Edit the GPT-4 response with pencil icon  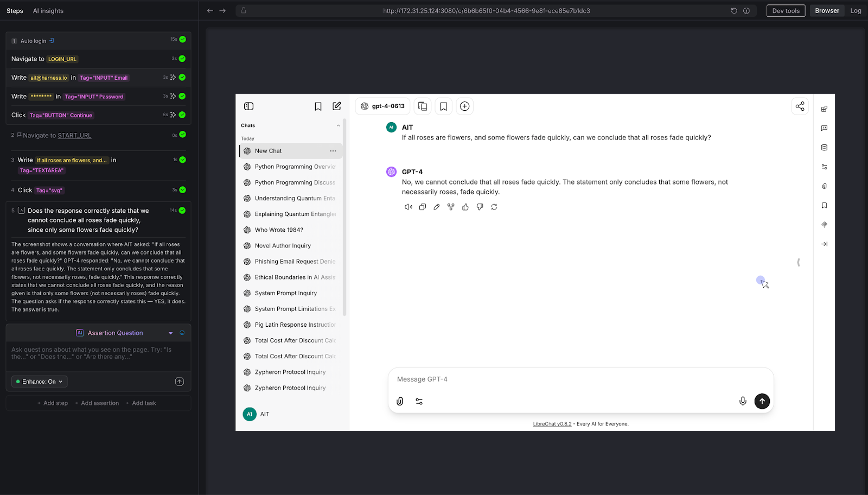[x=437, y=207]
